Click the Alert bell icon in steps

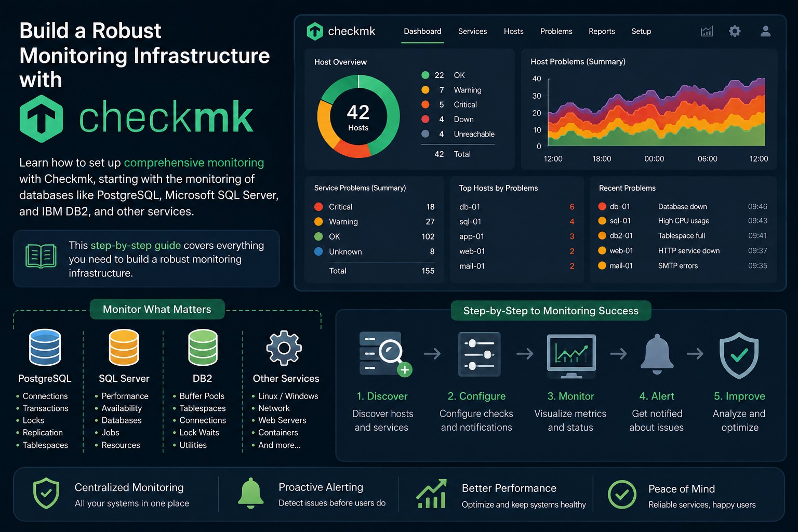click(x=657, y=354)
